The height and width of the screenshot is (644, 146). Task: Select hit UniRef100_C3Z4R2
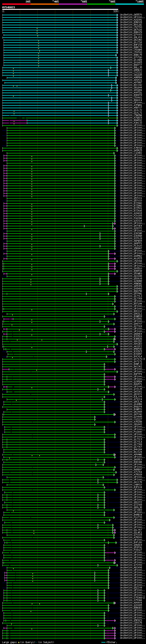(131, 153)
